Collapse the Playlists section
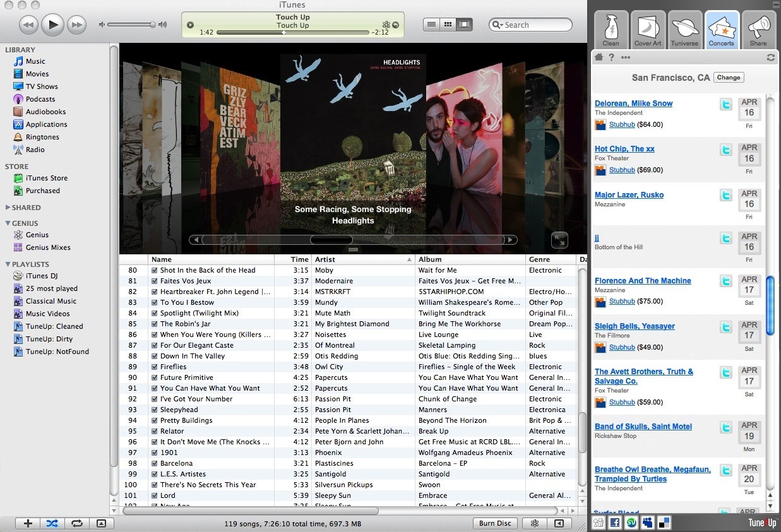The height and width of the screenshot is (532, 781). [8, 264]
